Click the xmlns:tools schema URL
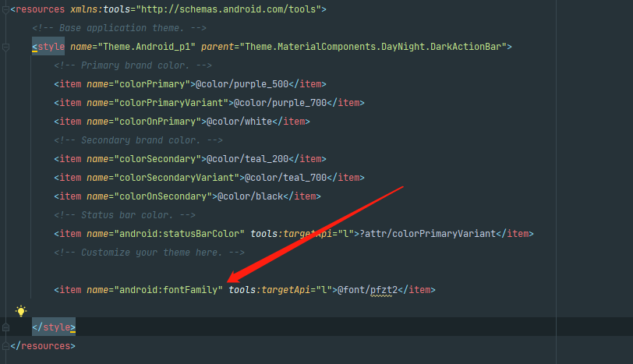The width and height of the screenshot is (633, 364). click(228, 9)
